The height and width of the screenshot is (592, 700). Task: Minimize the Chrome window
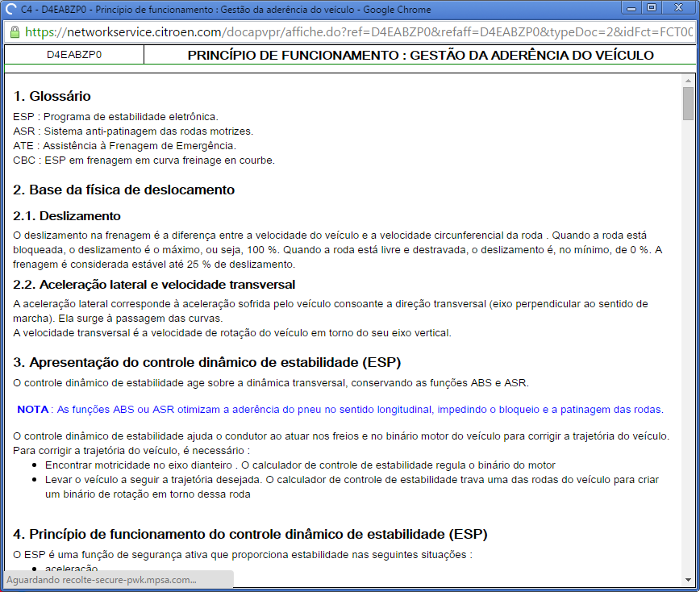click(631, 8)
